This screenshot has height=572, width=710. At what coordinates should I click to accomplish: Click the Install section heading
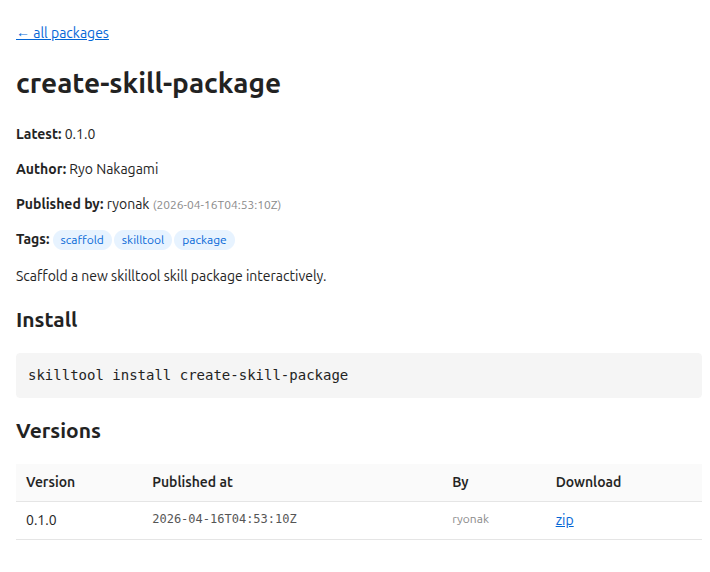pyautogui.click(x=47, y=320)
